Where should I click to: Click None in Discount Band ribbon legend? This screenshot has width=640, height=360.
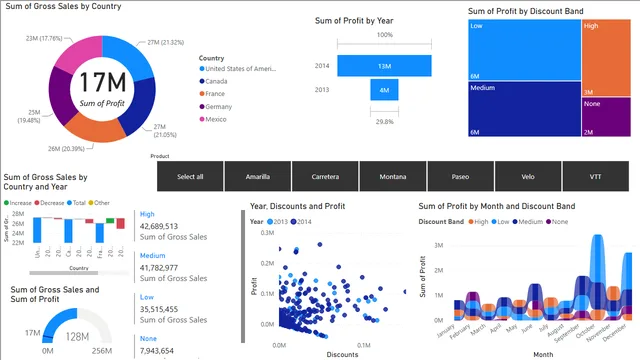click(x=557, y=222)
